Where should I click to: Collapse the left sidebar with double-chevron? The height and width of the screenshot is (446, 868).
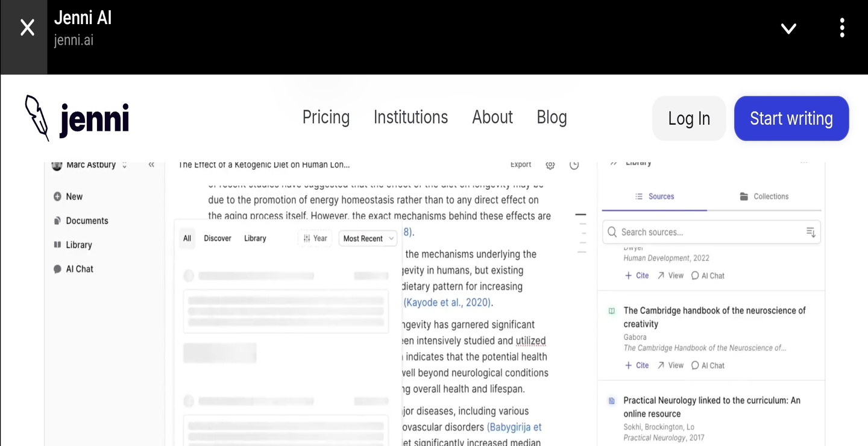151,164
